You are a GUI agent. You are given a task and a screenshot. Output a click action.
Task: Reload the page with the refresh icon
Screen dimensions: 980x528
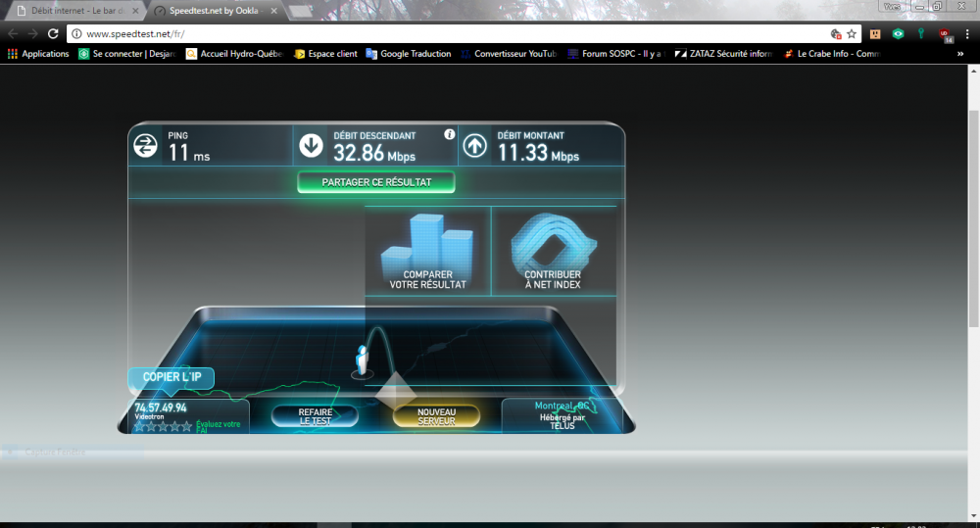coord(53,33)
